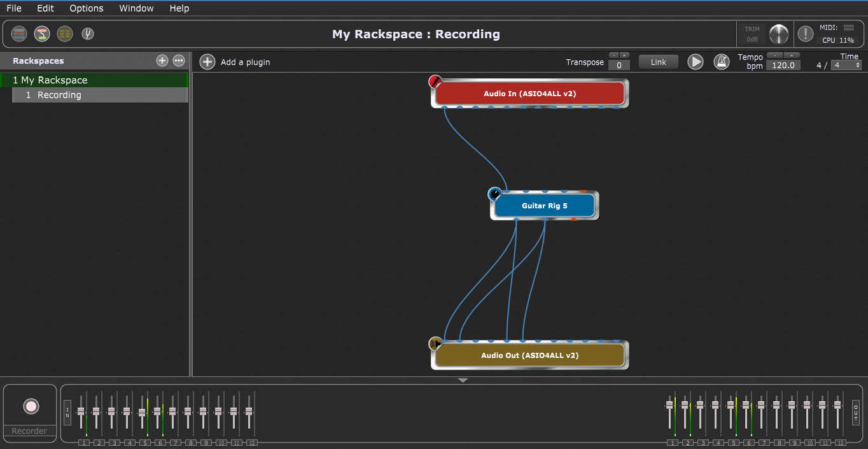Open the setlist grid view icon
The image size is (868, 449).
[65, 34]
